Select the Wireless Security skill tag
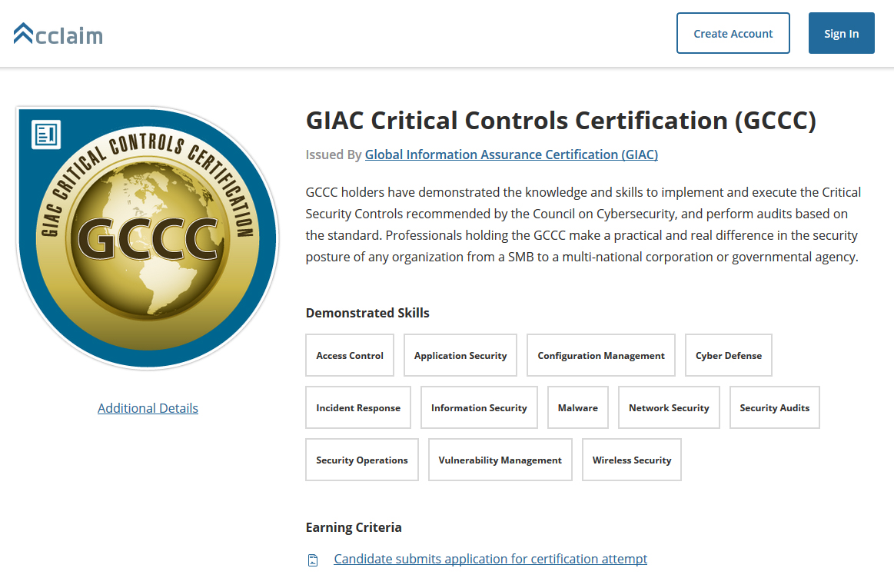Viewport: 894px width, 588px height. [x=632, y=460]
